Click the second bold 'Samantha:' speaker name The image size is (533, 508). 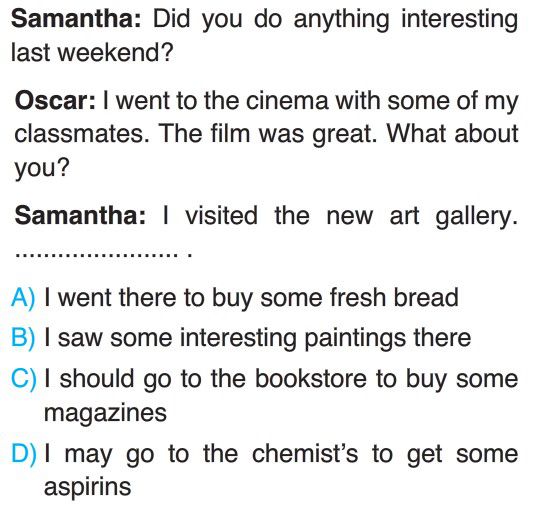(80, 216)
